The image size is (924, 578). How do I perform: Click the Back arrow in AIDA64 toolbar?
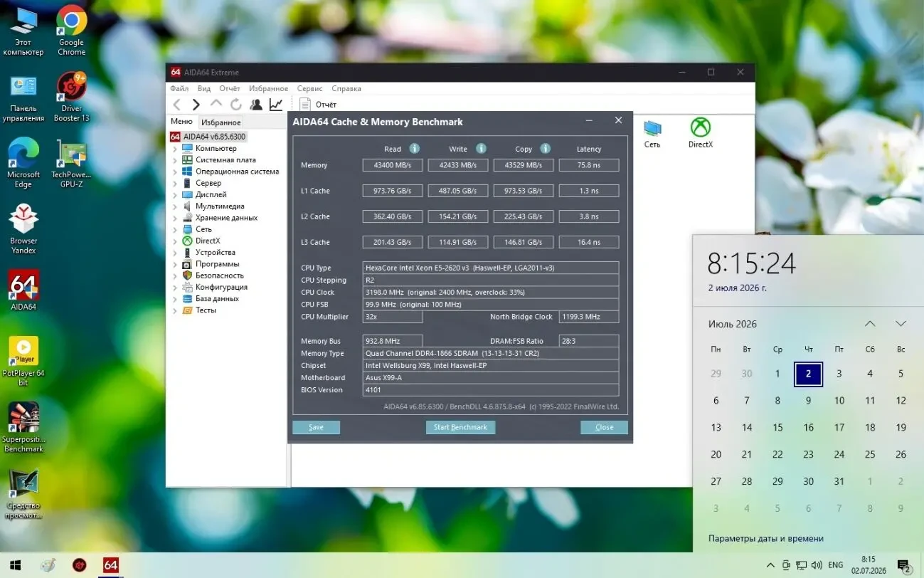coord(177,105)
